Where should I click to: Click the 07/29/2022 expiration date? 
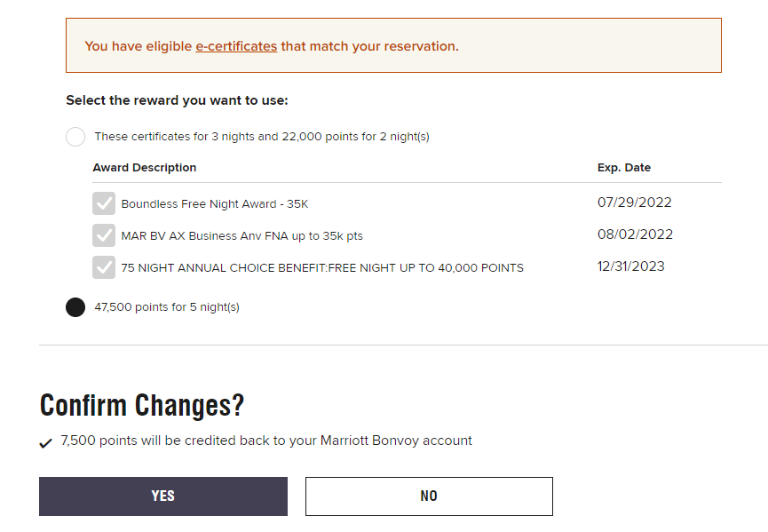(x=634, y=202)
